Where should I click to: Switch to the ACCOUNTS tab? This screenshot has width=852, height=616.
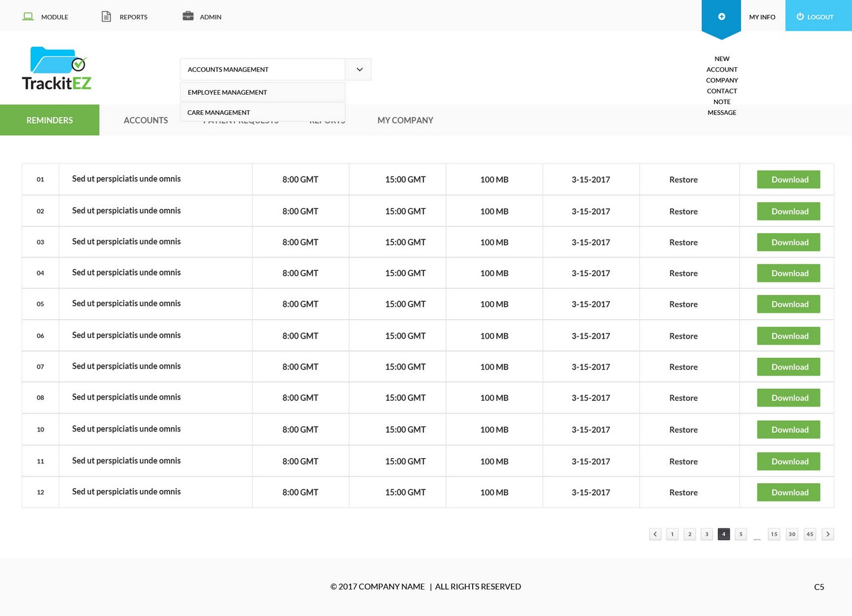coord(146,120)
